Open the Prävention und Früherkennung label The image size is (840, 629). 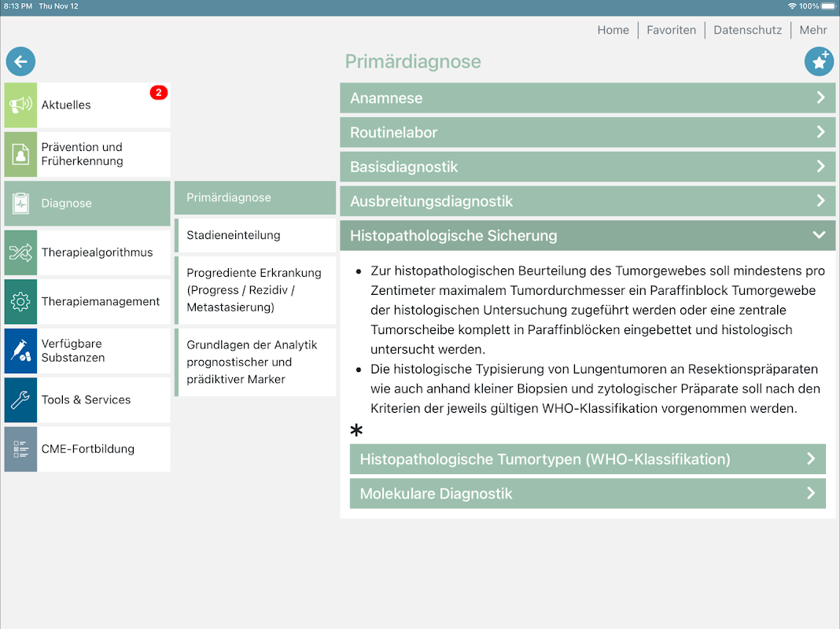[82, 154]
